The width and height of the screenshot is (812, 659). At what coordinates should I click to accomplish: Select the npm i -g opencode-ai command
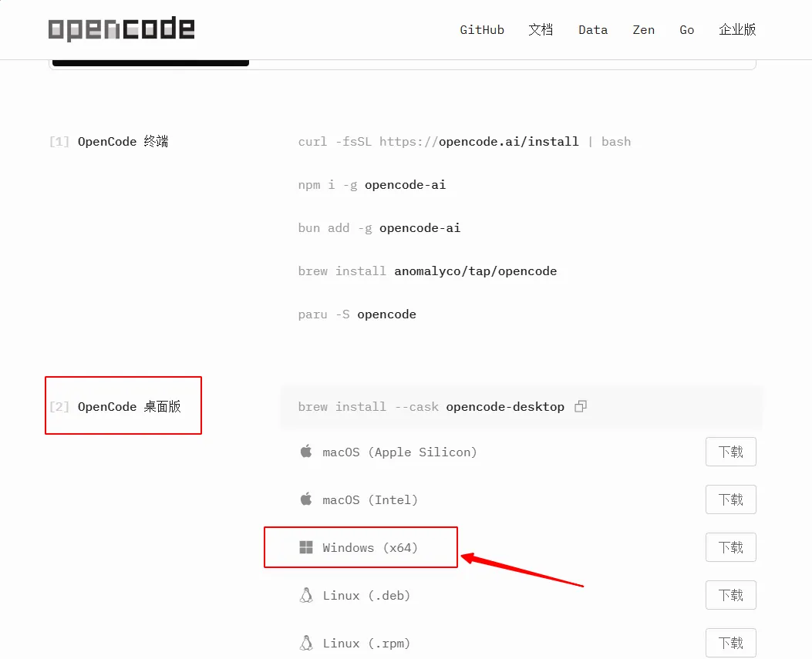coord(372,185)
